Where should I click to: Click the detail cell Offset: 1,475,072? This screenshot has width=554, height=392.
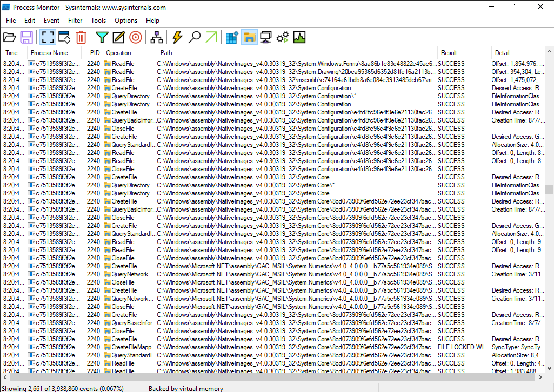(518, 80)
